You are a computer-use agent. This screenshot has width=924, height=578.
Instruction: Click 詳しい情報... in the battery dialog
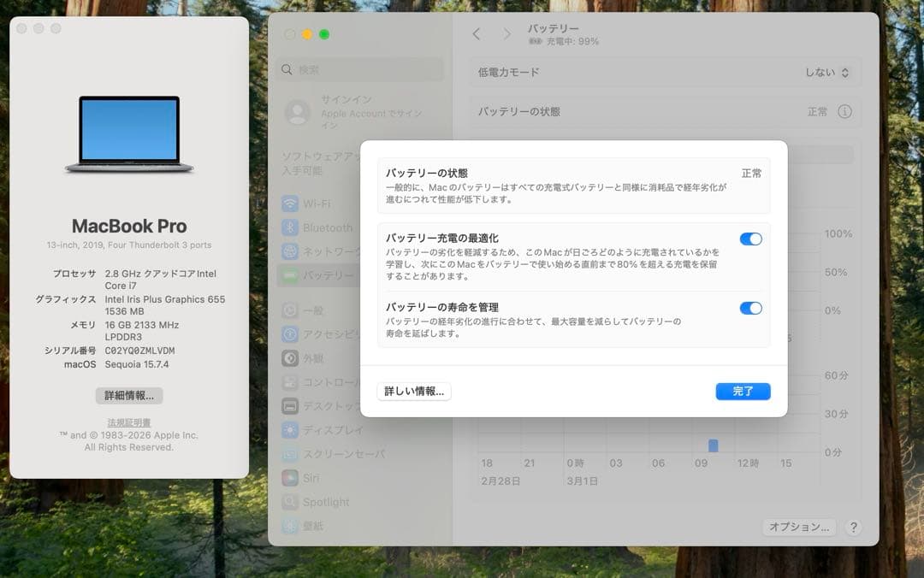[x=414, y=391]
